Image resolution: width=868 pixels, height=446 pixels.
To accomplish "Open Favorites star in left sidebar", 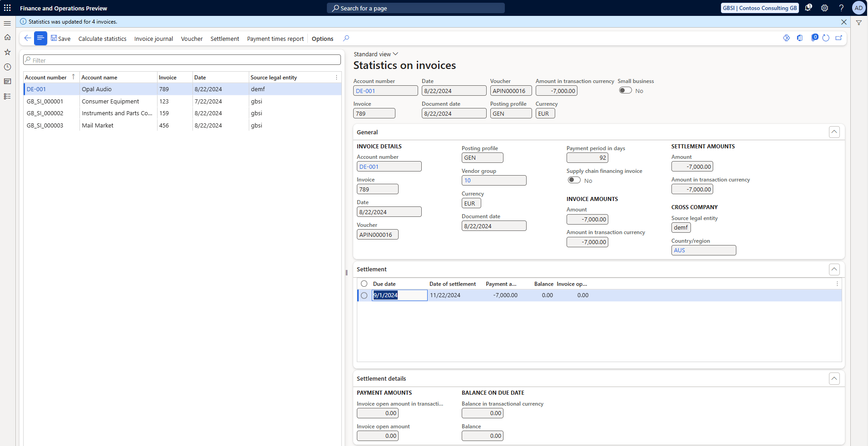I will [7, 52].
